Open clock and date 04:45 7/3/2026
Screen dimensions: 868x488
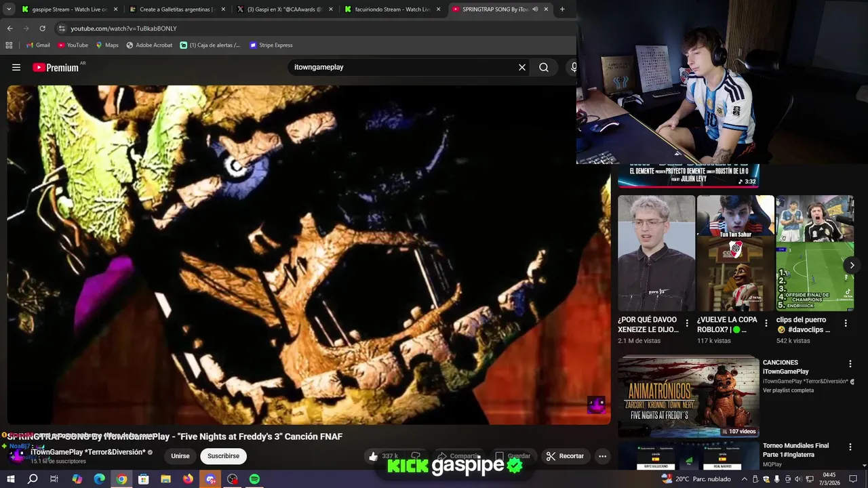(x=829, y=479)
